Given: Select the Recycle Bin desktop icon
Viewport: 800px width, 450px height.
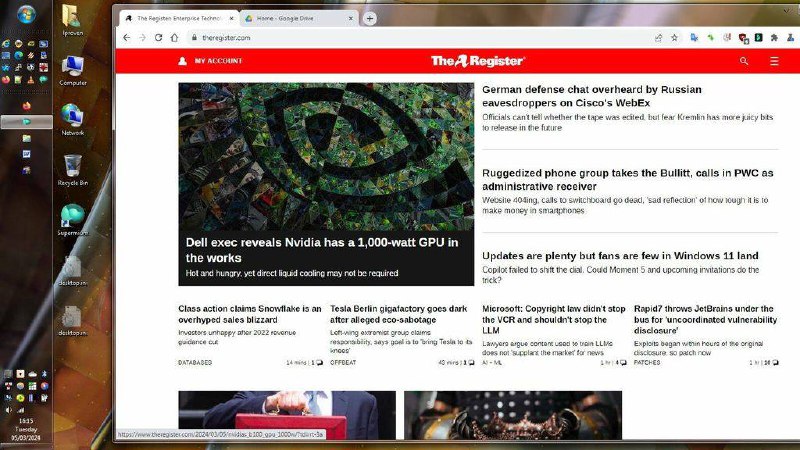Looking at the screenshot, I should coord(72,170).
